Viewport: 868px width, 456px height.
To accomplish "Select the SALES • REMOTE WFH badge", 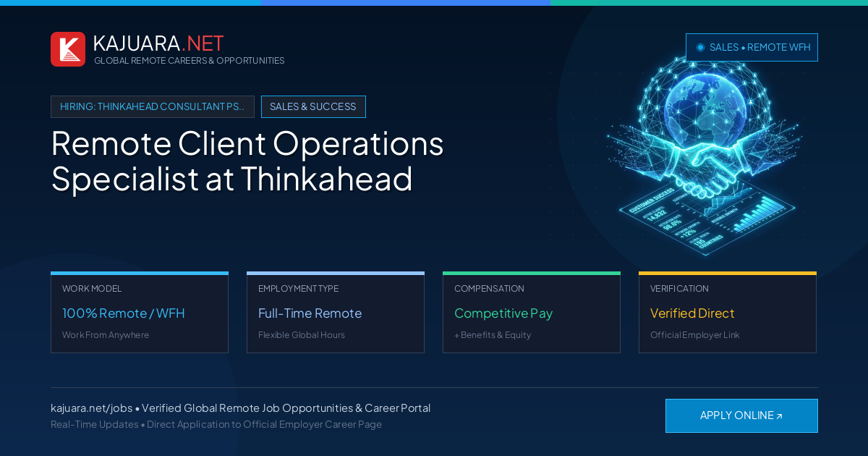I will pos(752,47).
